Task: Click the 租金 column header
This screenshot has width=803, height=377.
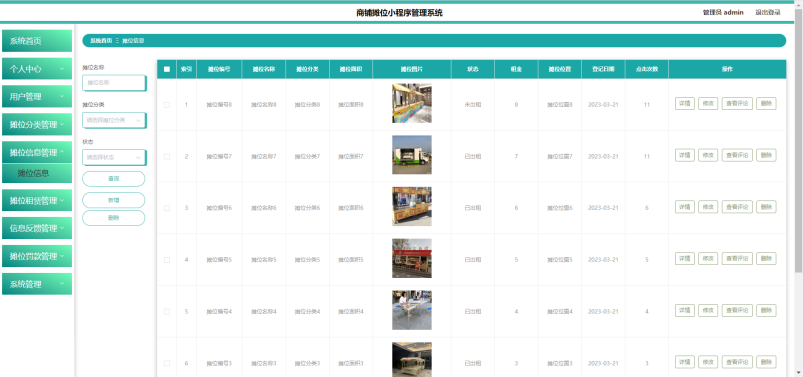Action: pos(516,69)
